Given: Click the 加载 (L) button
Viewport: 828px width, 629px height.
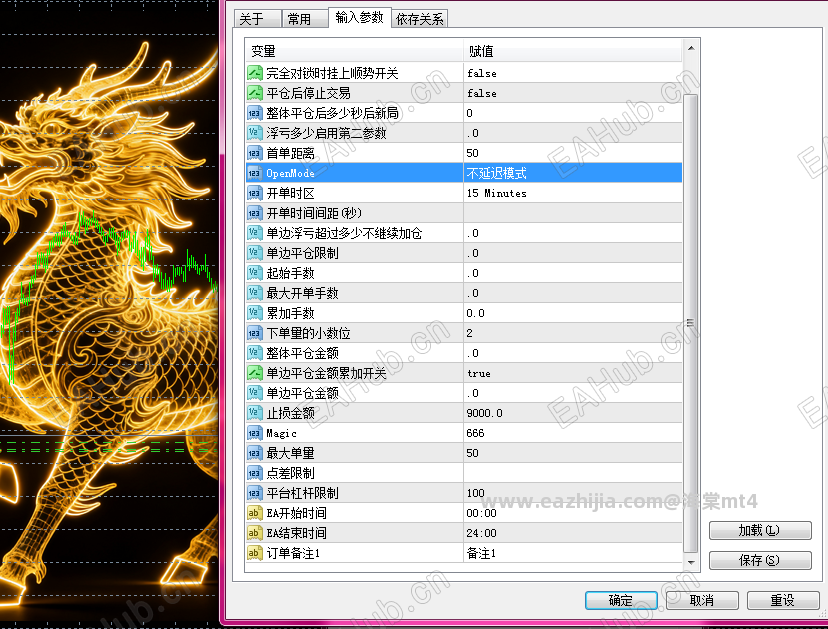Looking at the screenshot, I should (x=759, y=530).
